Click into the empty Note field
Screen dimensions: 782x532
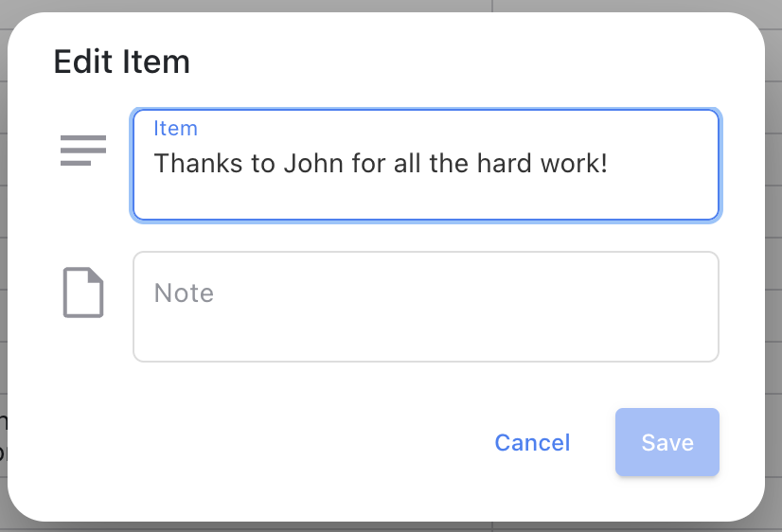[x=426, y=307]
